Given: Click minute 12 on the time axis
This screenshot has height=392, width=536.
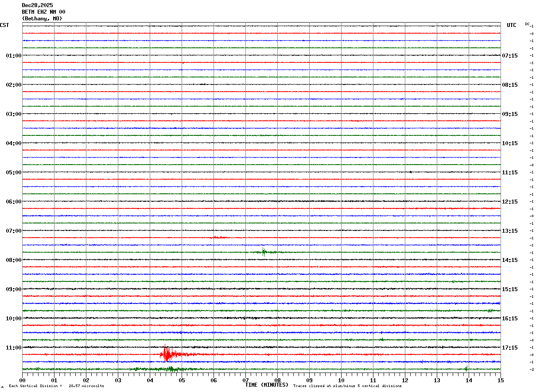Looking at the screenshot, I should [405, 380].
